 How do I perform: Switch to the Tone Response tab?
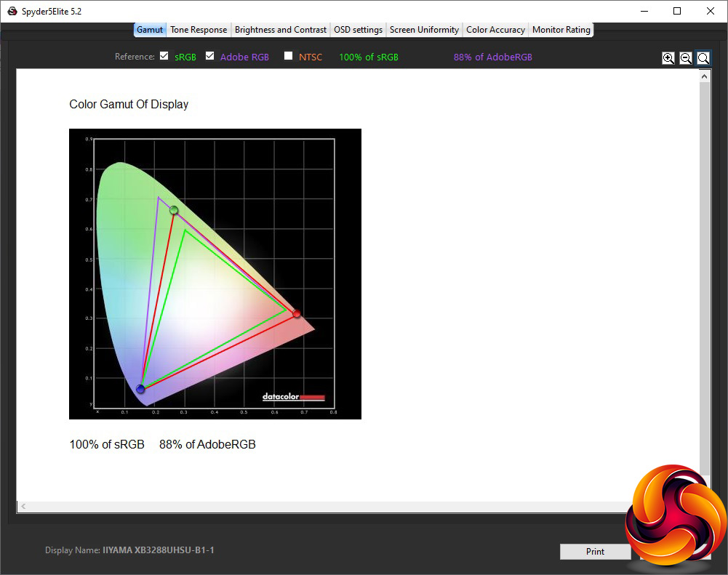(x=199, y=30)
